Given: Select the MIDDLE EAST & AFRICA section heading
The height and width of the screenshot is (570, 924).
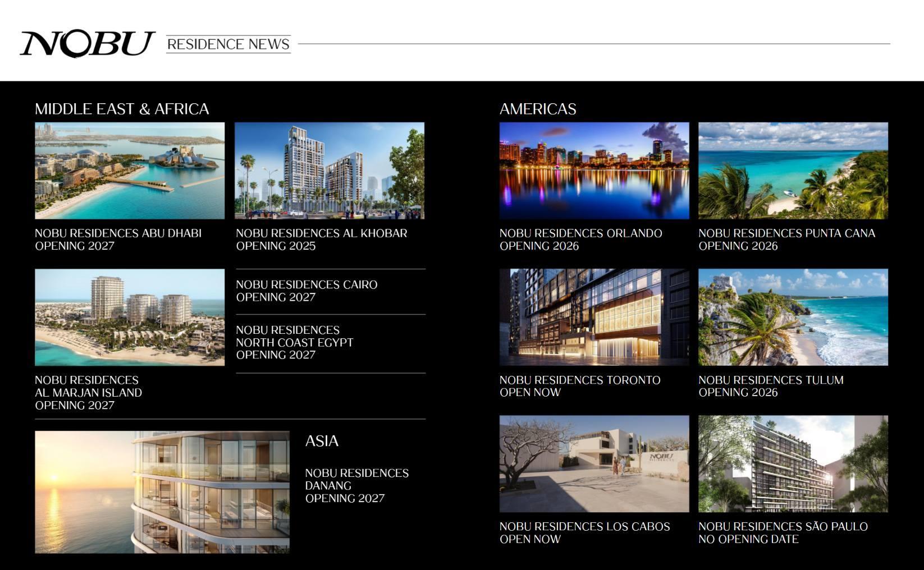Looking at the screenshot, I should point(122,108).
